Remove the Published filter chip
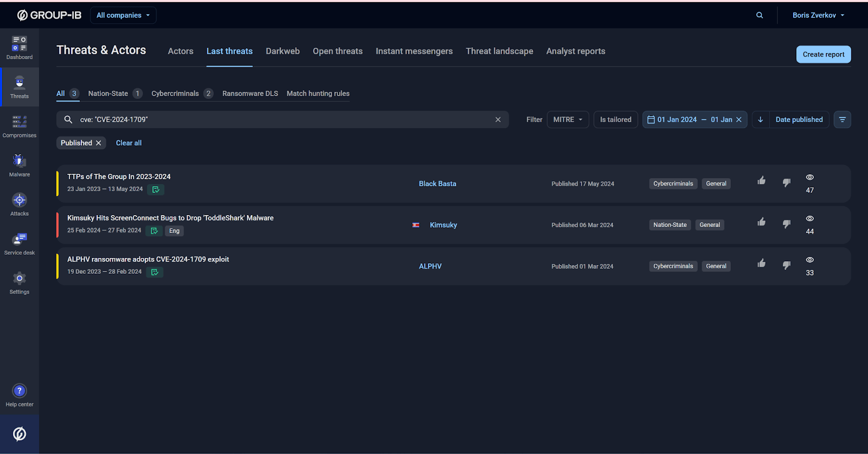The image size is (868, 454). pos(98,143)
